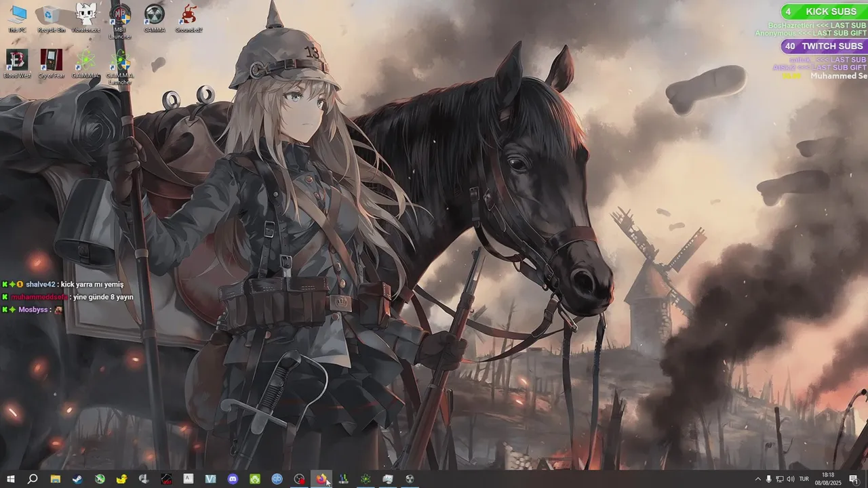Screen dimensions: 868x488
Task: Select the G.A.M.M.A. atom desktop shortcut
Action: [x=85, y=64]
